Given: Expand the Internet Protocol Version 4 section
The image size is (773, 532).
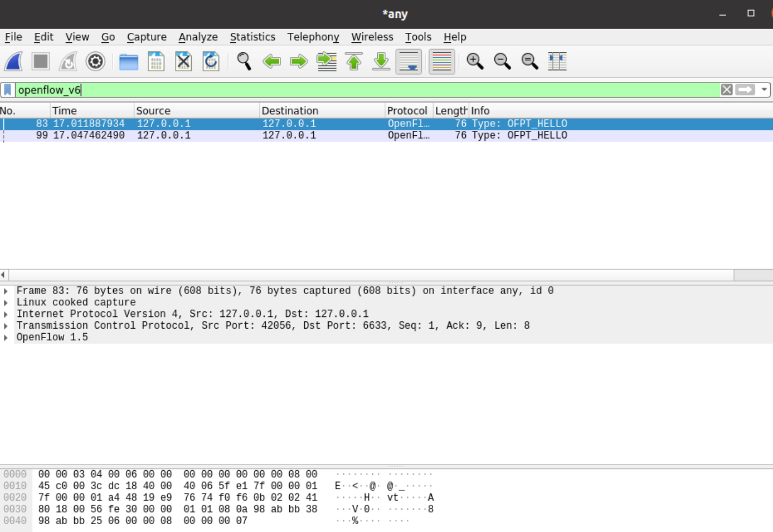Looking at the screenshot, I should 6,314.
